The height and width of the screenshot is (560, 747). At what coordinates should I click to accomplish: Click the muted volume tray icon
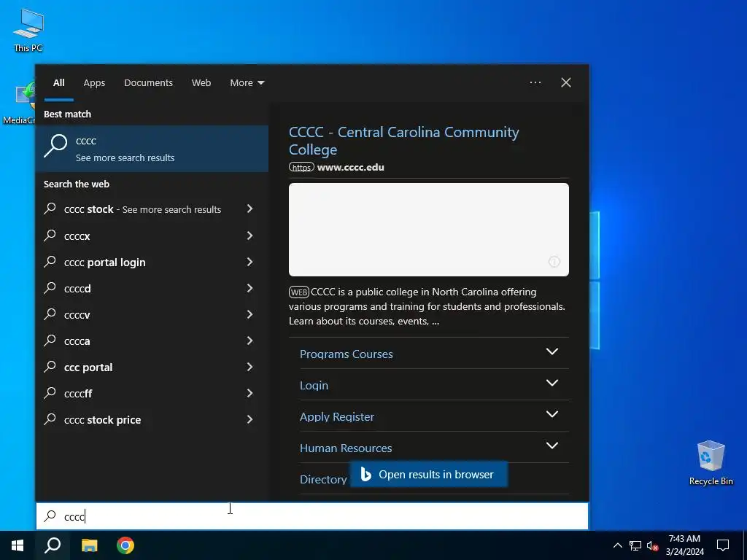click(652, 545)
